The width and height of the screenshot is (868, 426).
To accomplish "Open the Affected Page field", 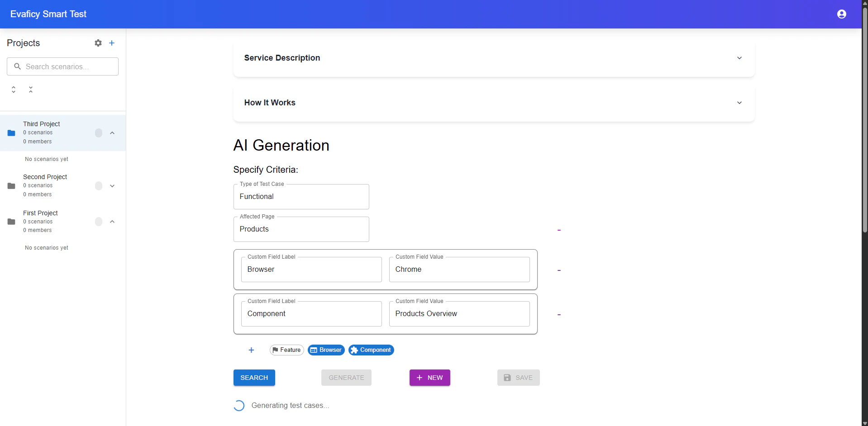I will [x=301, y=229].
